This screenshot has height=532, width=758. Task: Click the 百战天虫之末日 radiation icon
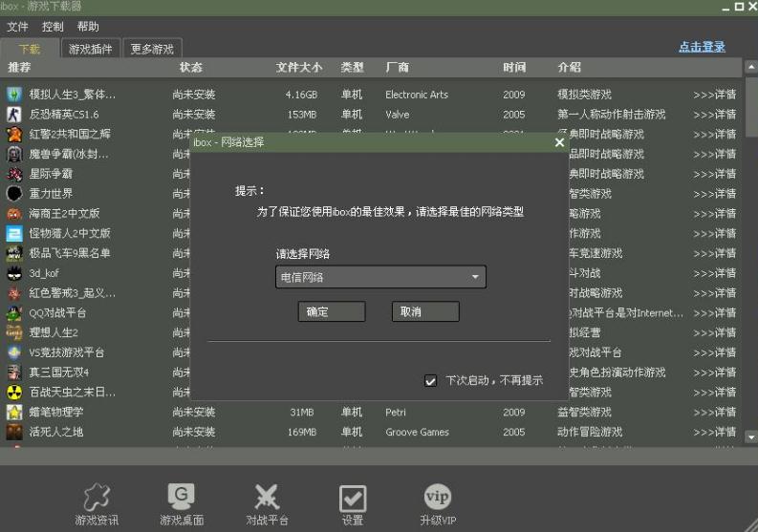(x=14, y=392)
